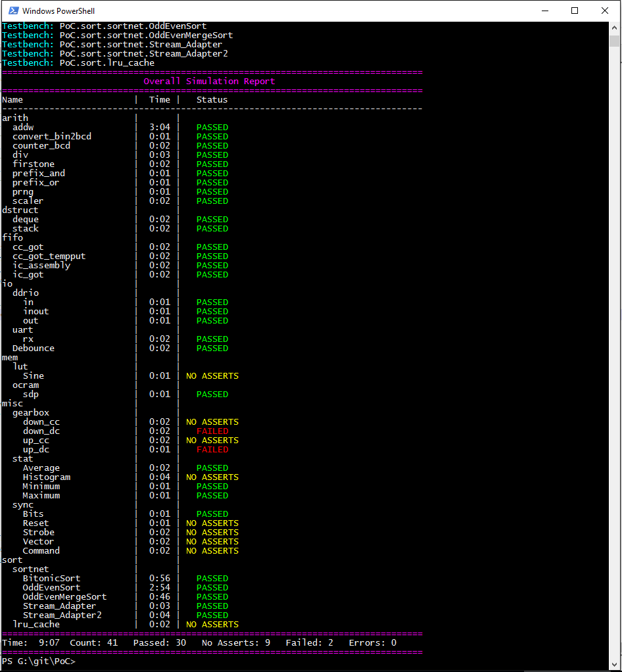The height and width of the screenshot is (672, 622).
Task: Maximize the Windows PowerShell window
Action: [575, 11]
